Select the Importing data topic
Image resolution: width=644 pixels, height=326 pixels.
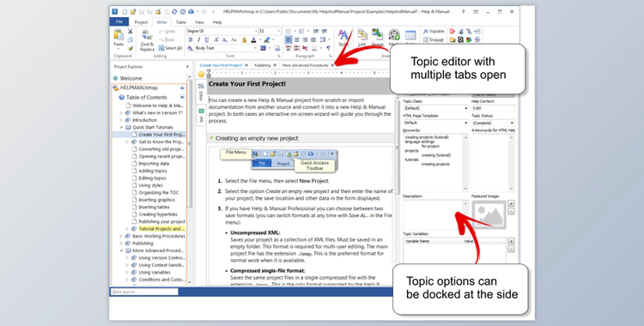154,163
